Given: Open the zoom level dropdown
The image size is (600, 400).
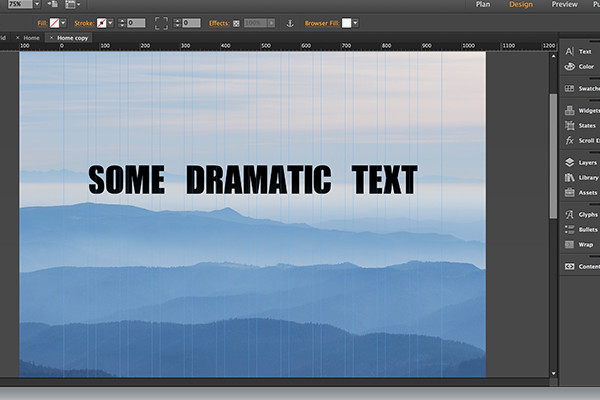Looking at the screenshot, I should [x=37, y=4].
